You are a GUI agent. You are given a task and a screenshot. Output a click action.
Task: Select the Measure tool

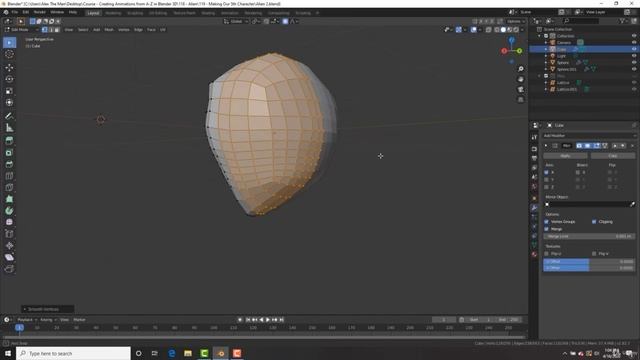[x=9, y=128]
